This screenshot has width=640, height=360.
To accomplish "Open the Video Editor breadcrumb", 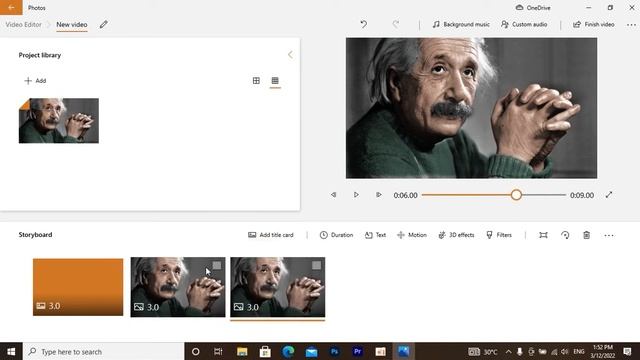I will point(23,24).
